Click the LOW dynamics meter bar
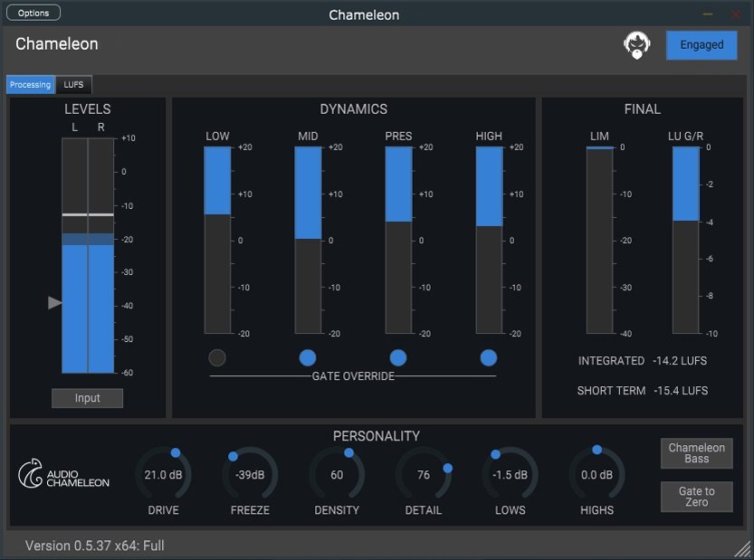The width and height of the screenshot is (754, 560). [x=217, y=240]
